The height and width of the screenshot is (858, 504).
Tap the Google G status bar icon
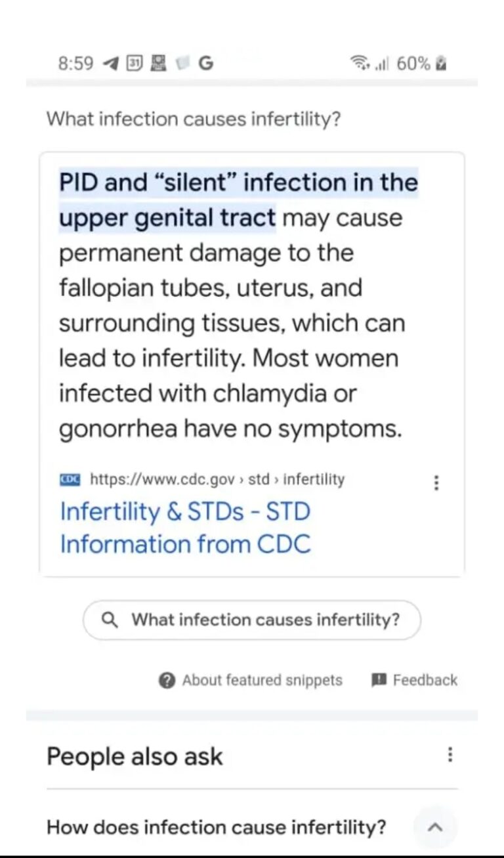(x=205, y=64)
